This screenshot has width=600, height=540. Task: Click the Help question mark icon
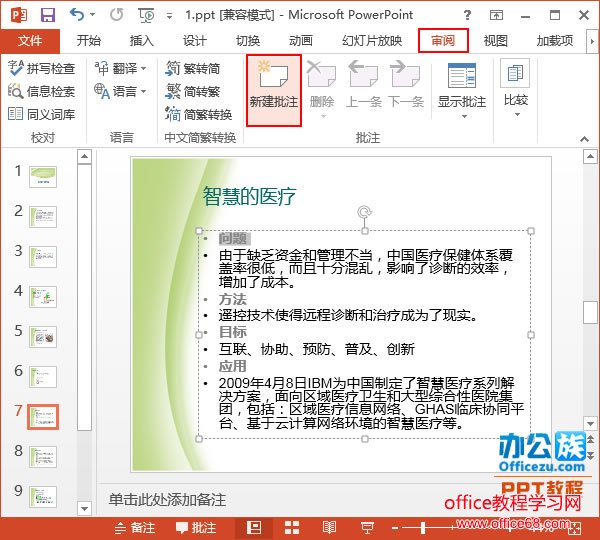pos(467,15)
